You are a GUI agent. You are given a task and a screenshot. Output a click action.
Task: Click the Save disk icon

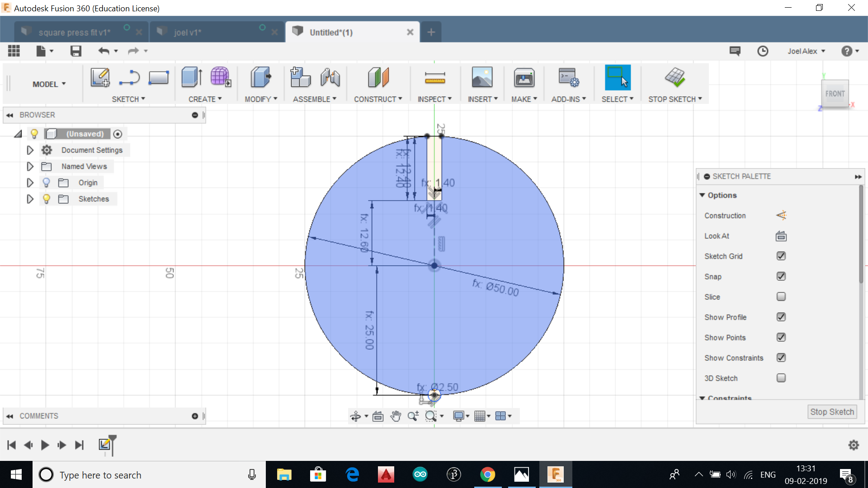75,51
